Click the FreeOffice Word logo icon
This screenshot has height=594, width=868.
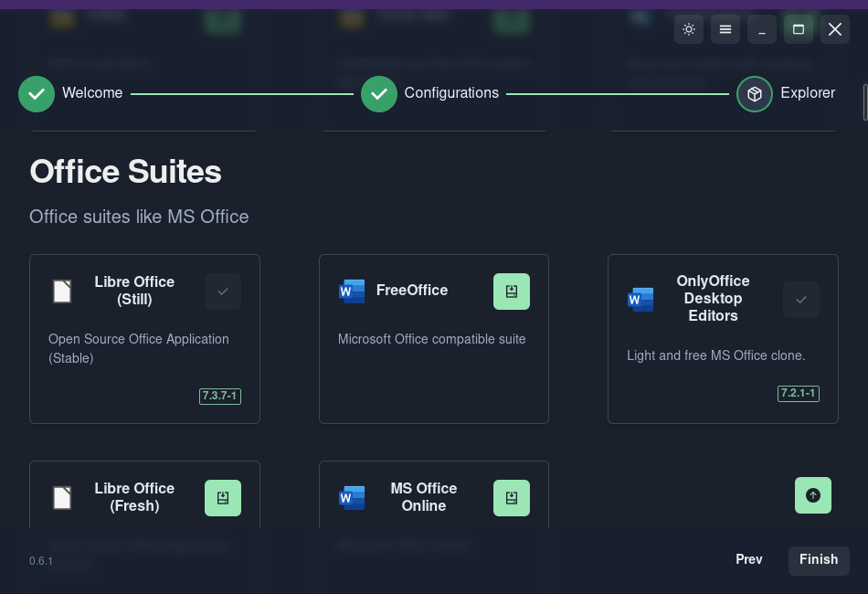click(x=352, y=292)
